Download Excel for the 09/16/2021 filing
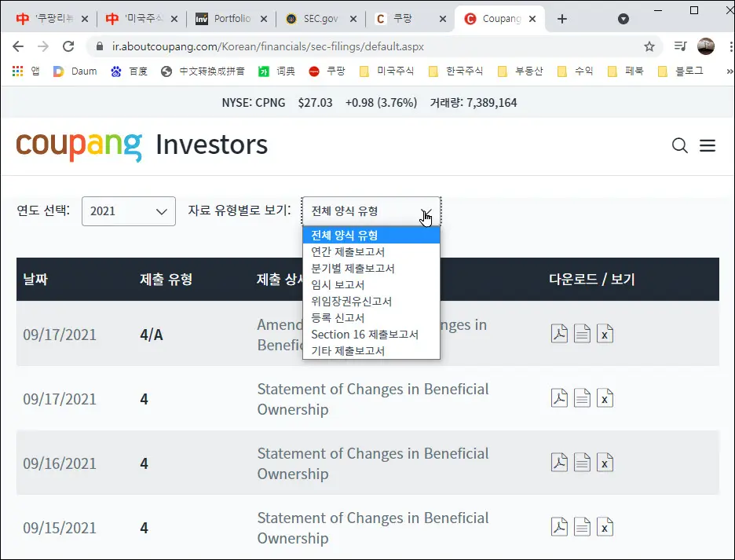This screenshot has width=735, height=560. 605,463
